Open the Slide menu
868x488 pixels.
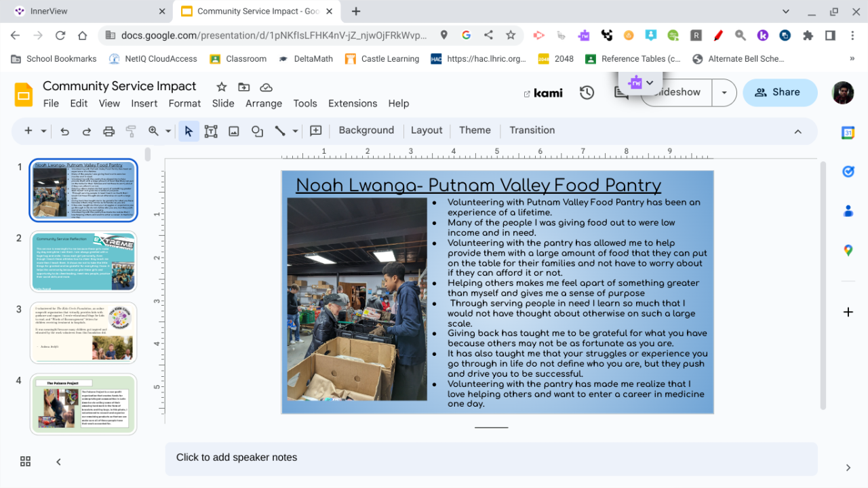[223, 104]
